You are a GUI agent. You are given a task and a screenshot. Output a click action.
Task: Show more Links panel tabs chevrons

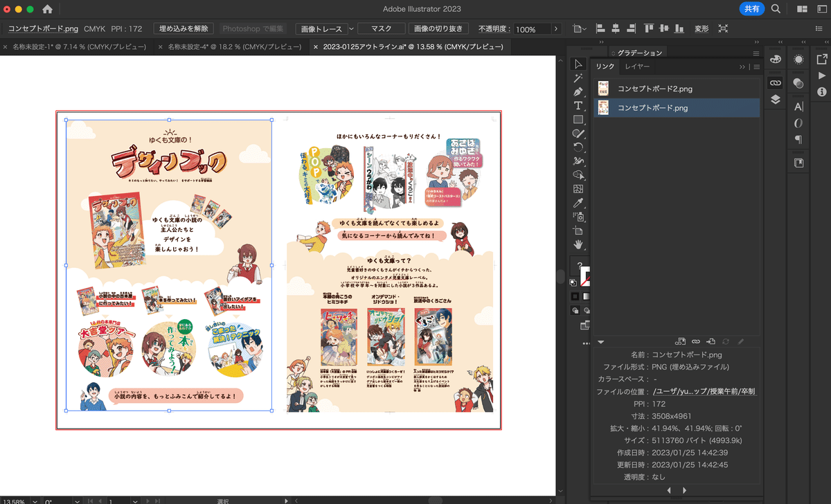pyautogui.click(x=742, y=67)
